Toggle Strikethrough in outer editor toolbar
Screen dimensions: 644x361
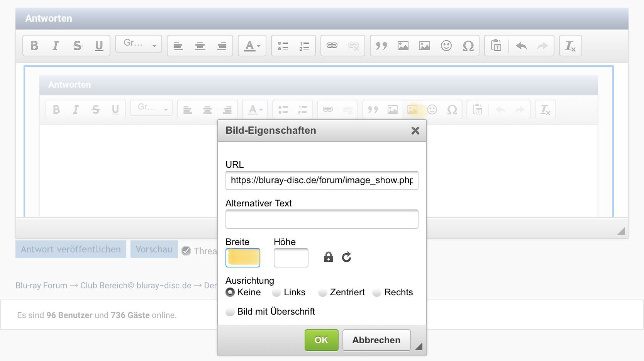point(77,46)
